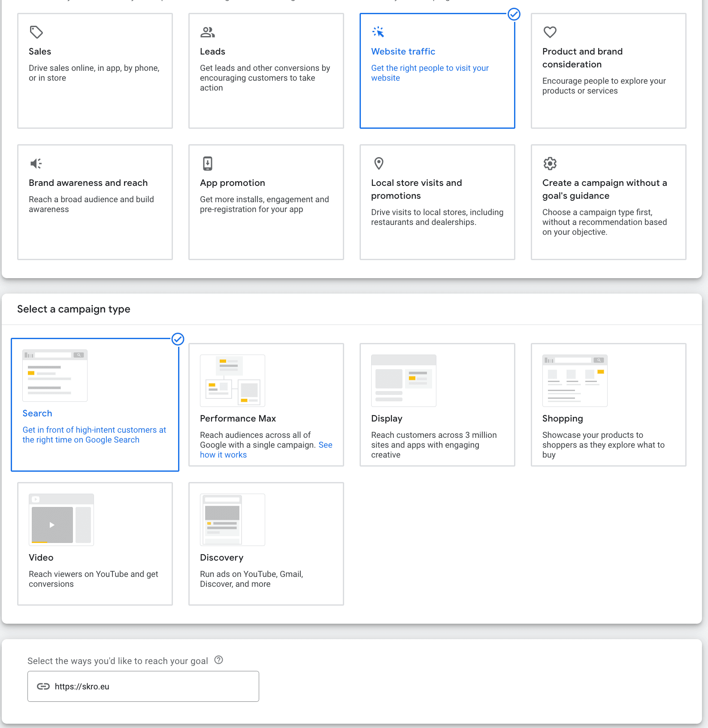The image size is (708, 728).
Task: Click 'Select a campaign type' heading
Action: click(x=73, y=309)
